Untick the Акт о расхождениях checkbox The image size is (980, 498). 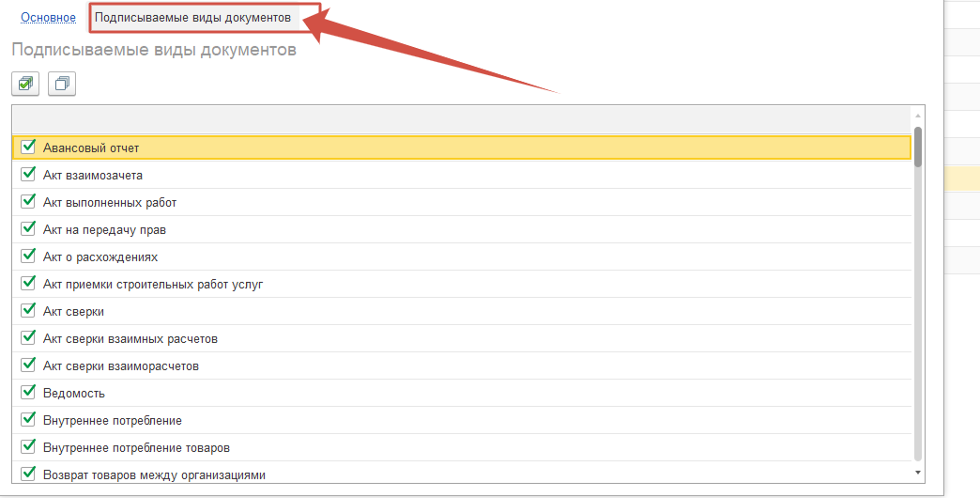pos(27,256)
